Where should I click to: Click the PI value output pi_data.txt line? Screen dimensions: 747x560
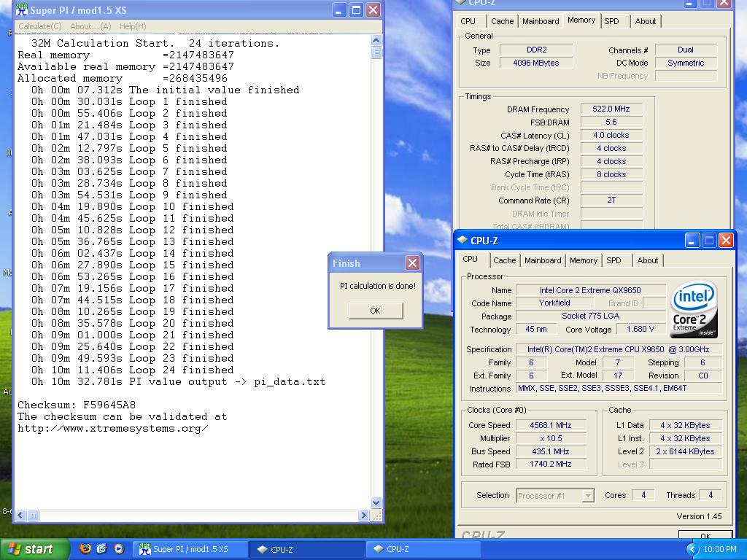coord(179,382)
